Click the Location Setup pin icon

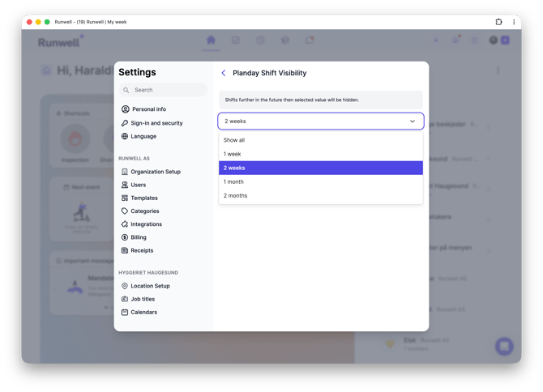point(125,286)
